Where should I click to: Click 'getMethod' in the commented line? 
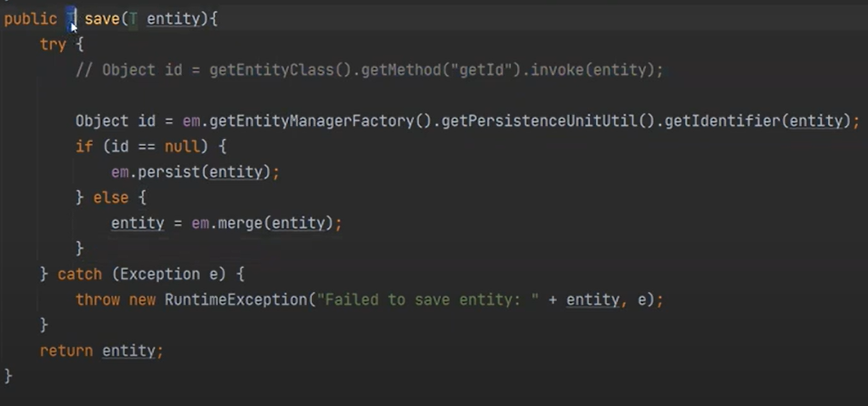pyautogui.click(x=401, y=71)
